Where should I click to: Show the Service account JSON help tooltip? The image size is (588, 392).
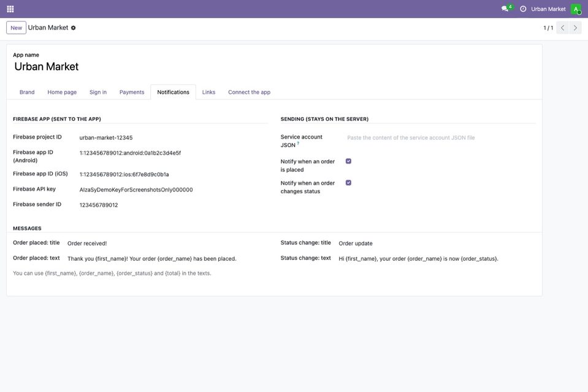pos(298,143)
